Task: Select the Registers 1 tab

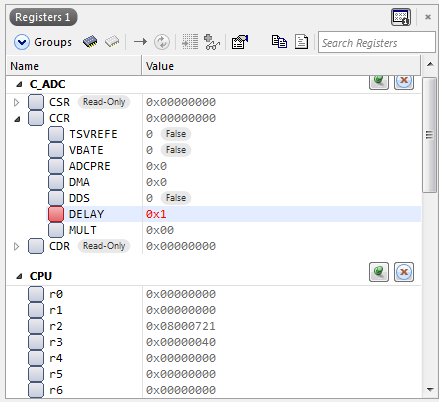Action: (x=43, y=17)
